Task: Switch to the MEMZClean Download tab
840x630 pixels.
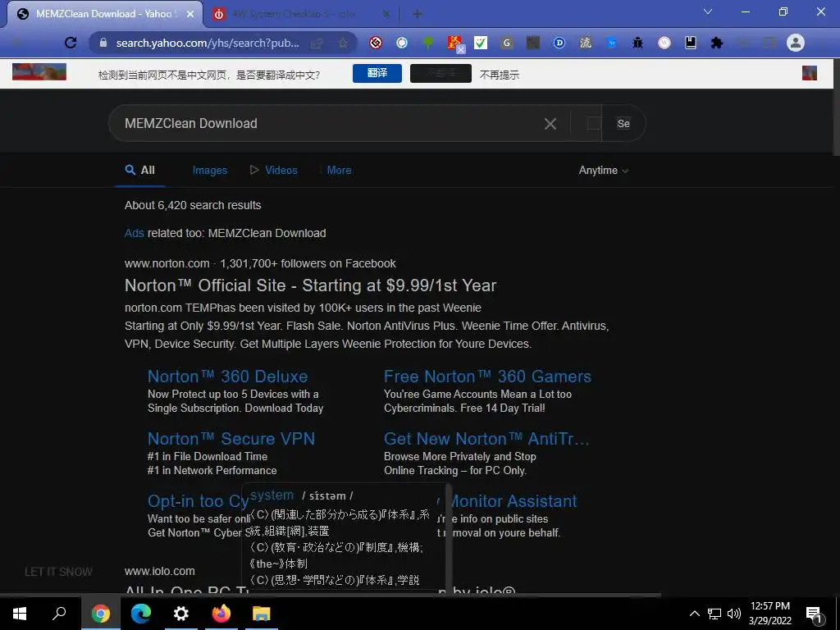Action: 104,14
